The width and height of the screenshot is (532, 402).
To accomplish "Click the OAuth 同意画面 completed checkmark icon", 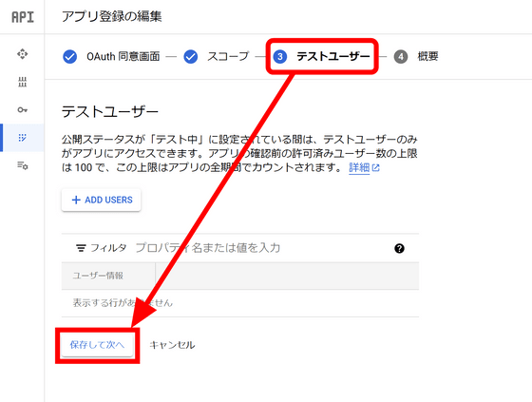I will [x=70, y=57].
